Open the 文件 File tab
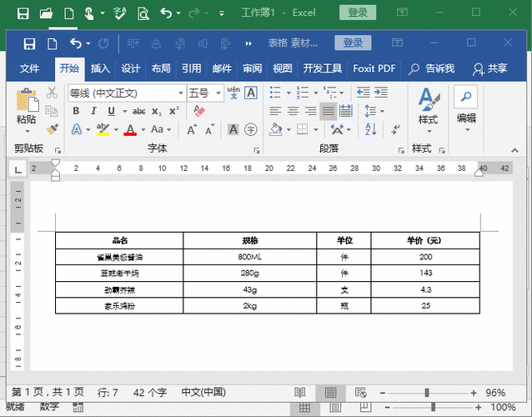Image resolution: width=532 pixels, height=417 pixels. tap(29, 68)
